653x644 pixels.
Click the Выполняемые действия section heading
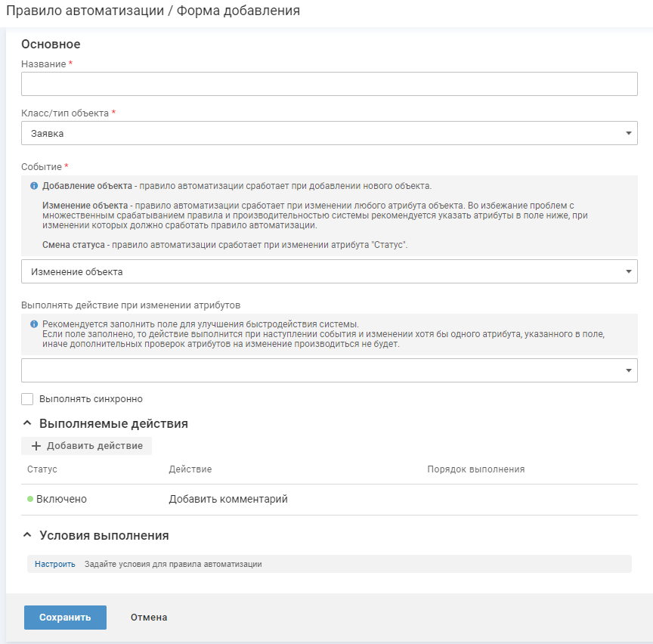click(113, 423)
